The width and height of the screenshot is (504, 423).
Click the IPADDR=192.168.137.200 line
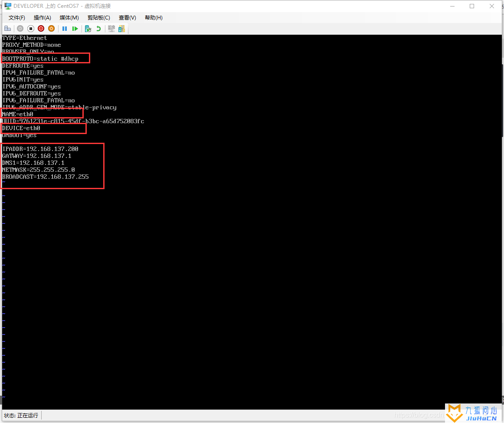[x=40, y=149]
